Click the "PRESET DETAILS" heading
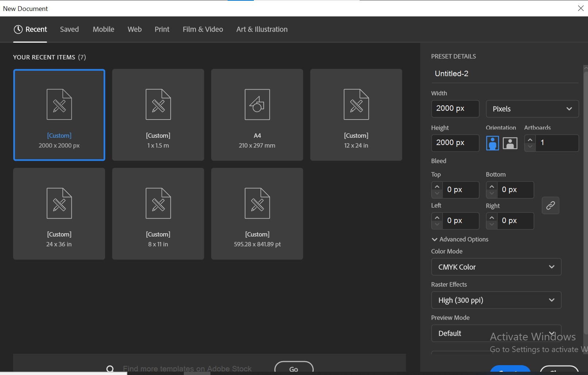The height and width of the screenshot is (375, 588). coord(453,56)
